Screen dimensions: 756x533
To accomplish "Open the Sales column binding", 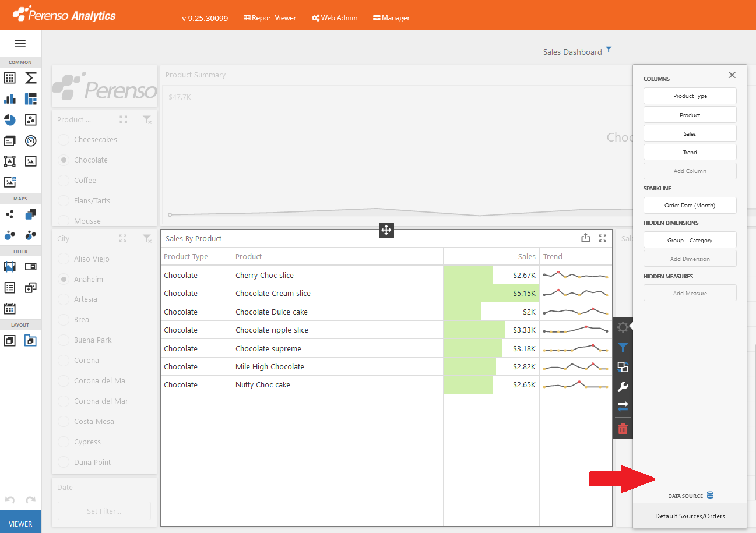I will pos(690,133).
